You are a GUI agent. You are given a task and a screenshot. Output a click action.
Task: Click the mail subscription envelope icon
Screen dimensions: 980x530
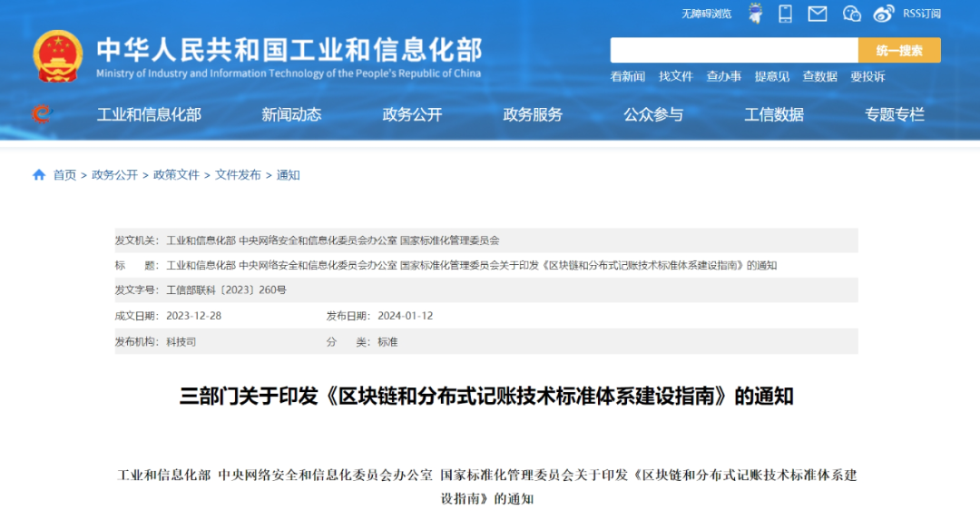tap(818, 14)
